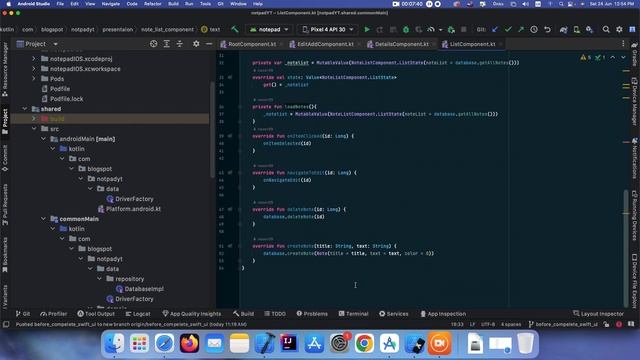Stop the running app
This screenshot has height=360, width=640.
tap(464, 29)
